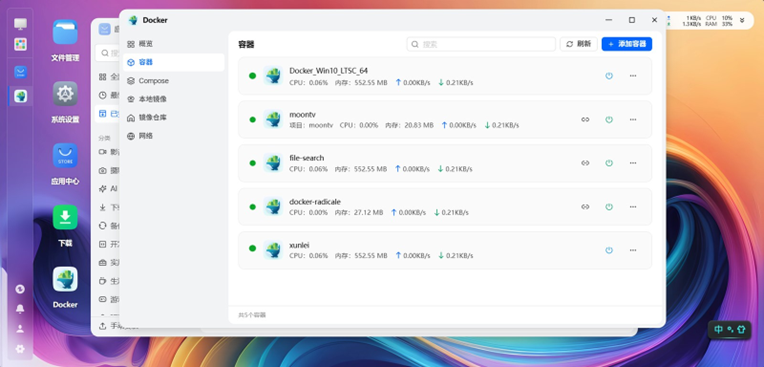Toggle power for the file-search container
Image resolution: width=764 pixels, height=367 pixels.
pyautogui.click(x=609, y=163)
